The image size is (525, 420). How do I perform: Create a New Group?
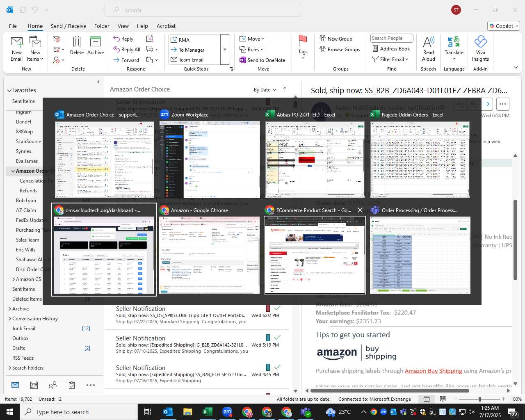tap(336, 39)
